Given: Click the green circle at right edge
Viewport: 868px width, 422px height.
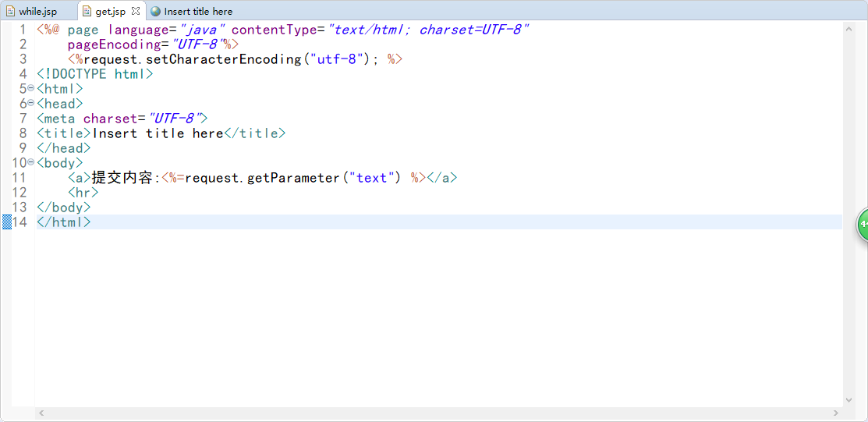Looking at the screenshot, I should point(863,225).
